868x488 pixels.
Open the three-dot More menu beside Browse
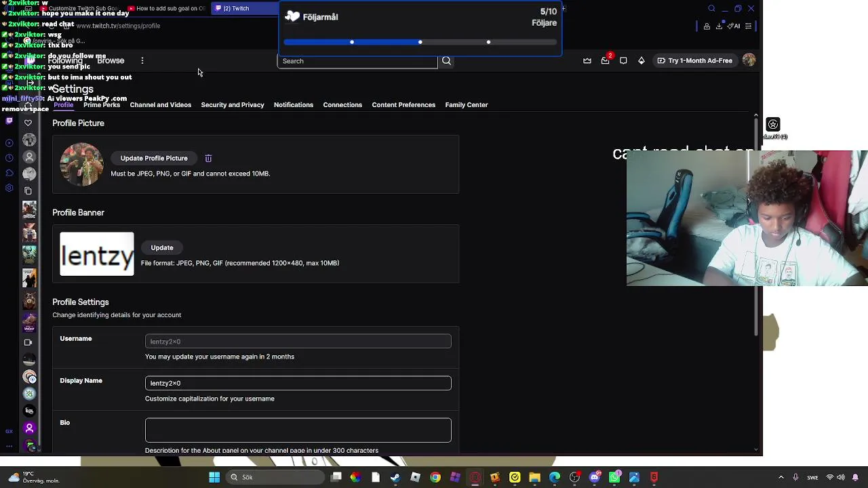point(142,61)
